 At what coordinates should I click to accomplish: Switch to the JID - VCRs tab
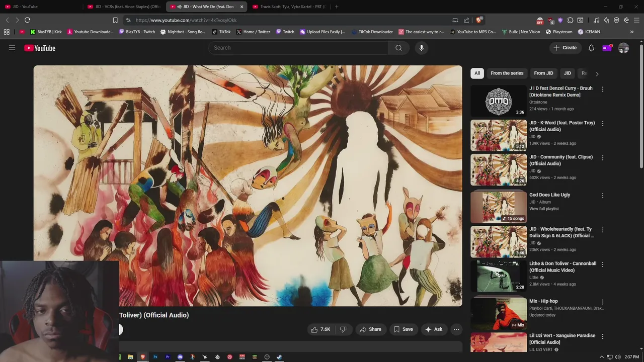point(124,7)
